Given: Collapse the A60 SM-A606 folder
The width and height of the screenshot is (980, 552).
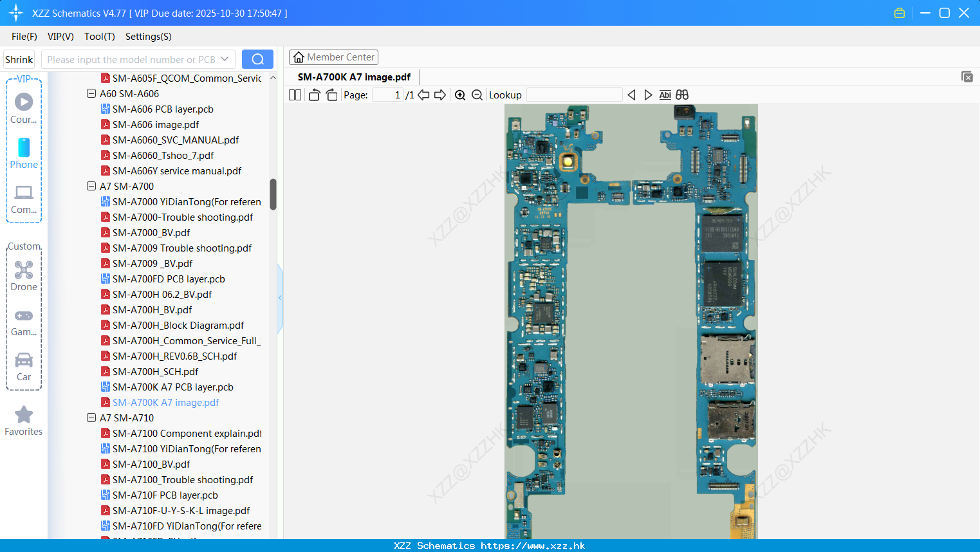Looking at the screenshot, I should [x=91, y=94].
